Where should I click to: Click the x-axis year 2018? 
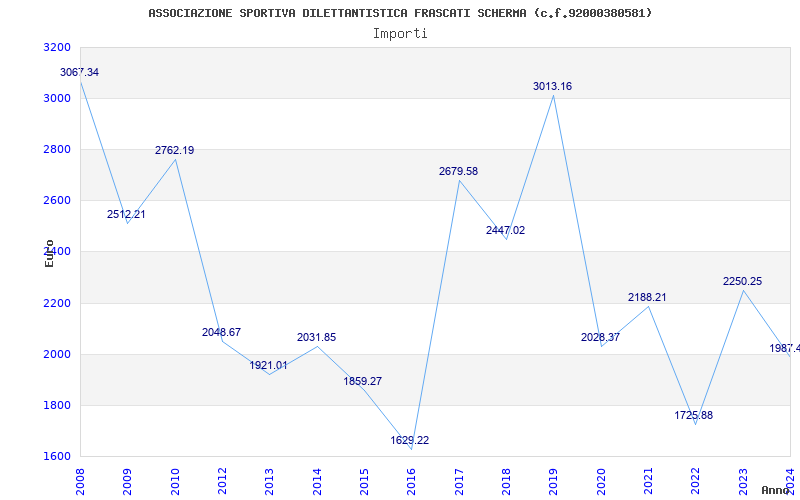point(506,482)
